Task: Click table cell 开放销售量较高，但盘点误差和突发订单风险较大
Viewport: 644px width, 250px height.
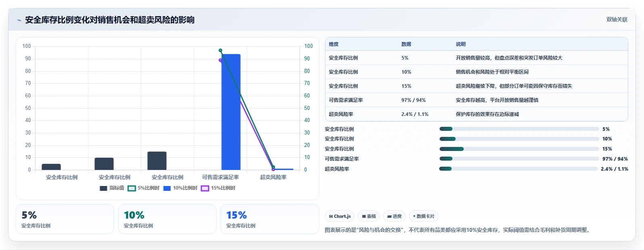Action: pos(509,58)
